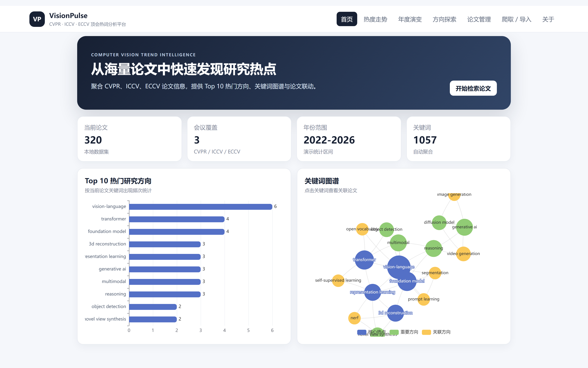Select the transformer graph node
The height and width of the screenshot is (368, 588).
364,260
